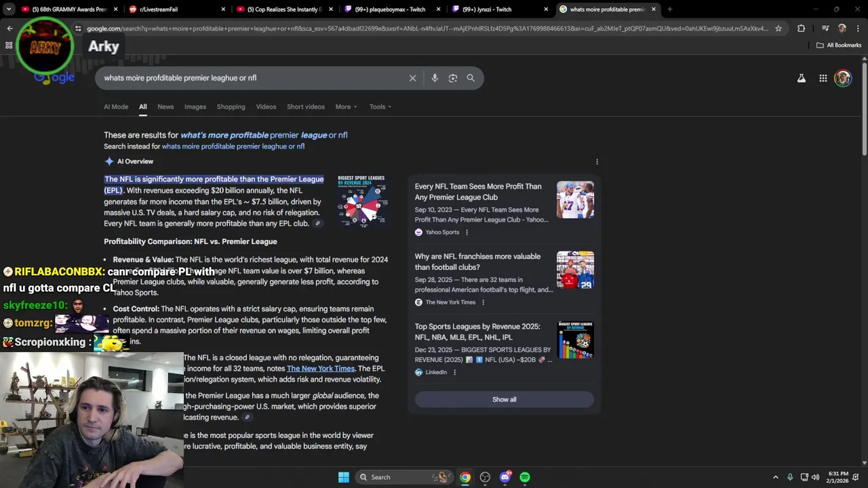Image resolution: width=868 pixels, height=488 pixels.
Task: Open Google Lens image search icon
Action: point(453,78)
